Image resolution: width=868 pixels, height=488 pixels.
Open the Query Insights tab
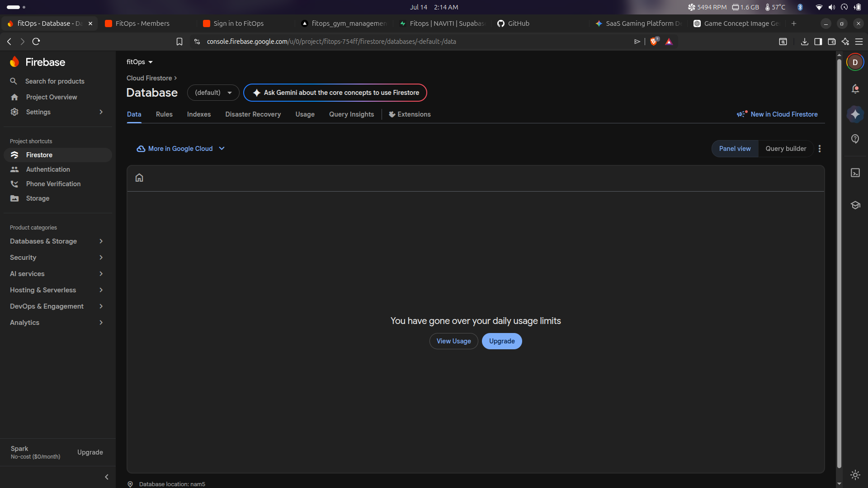[x=352, y=114]
